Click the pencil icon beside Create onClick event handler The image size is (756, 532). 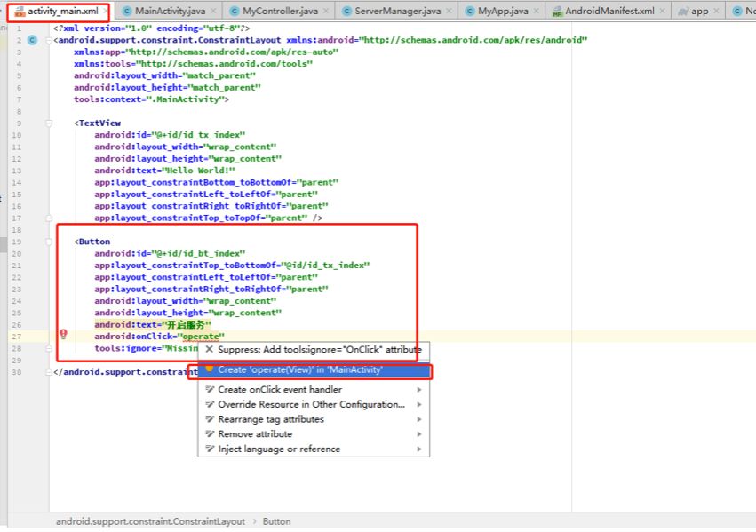coord(210,389)
